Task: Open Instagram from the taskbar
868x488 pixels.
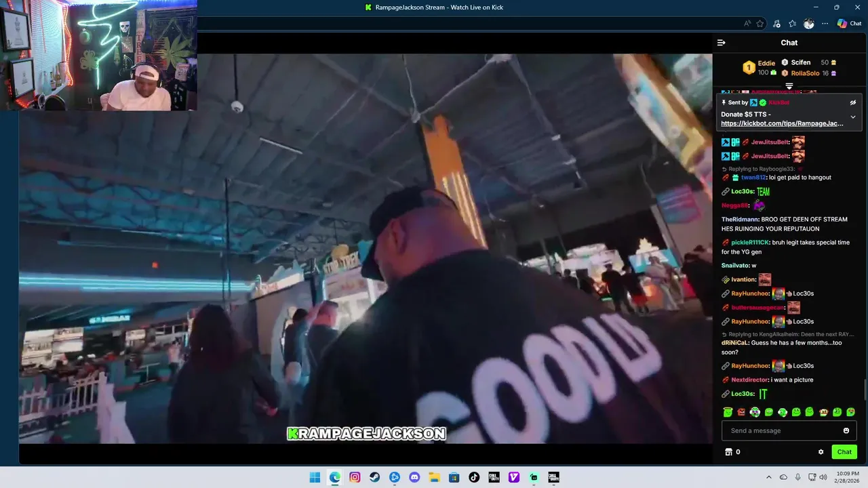Action: point(355,477)
